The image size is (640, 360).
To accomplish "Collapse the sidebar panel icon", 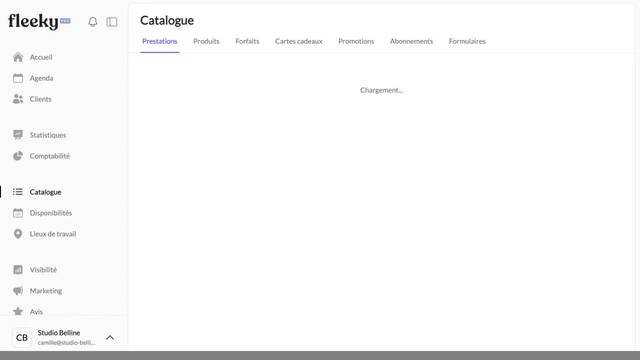I will (x=111, y=22).
